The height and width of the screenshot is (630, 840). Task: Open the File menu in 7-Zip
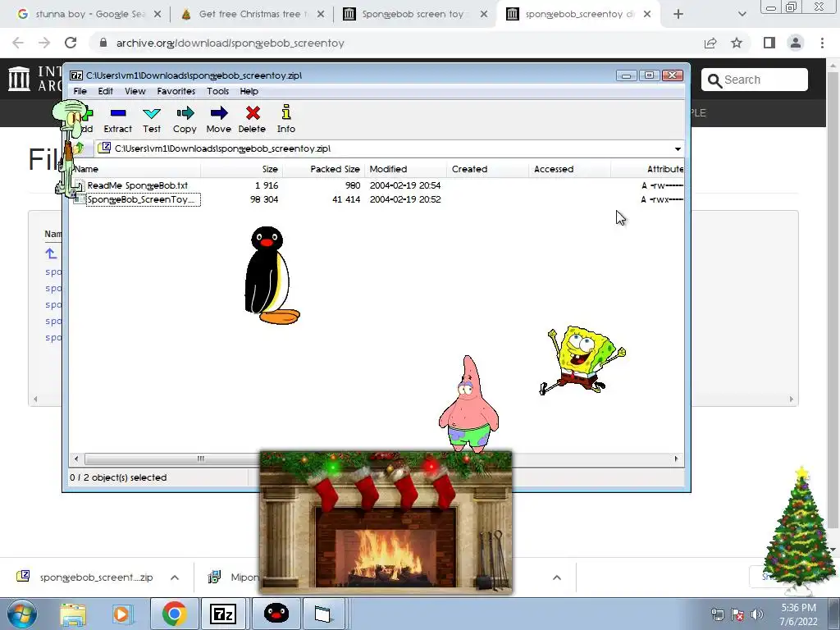pyautogui.click(x=80, y=91)
